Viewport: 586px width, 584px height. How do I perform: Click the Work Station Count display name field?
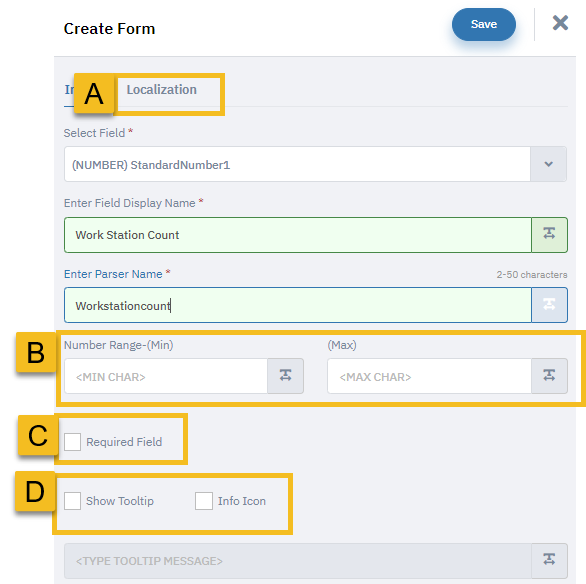[x=298, y=235]
